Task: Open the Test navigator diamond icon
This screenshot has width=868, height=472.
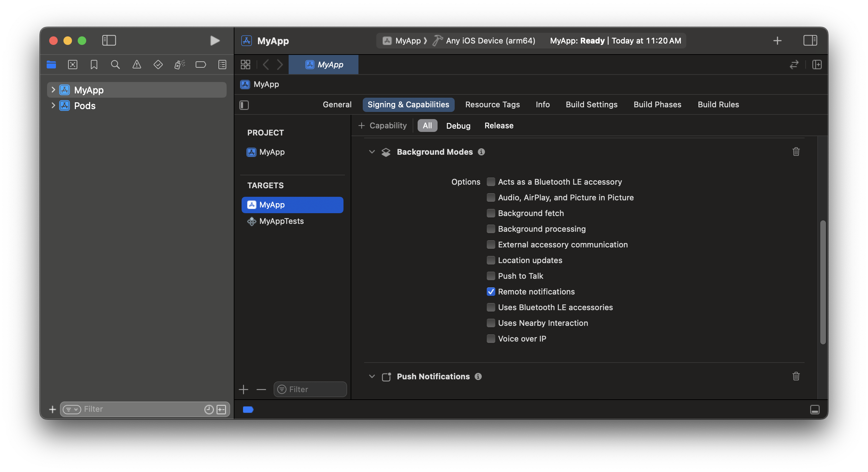Action: pos(158,65)
